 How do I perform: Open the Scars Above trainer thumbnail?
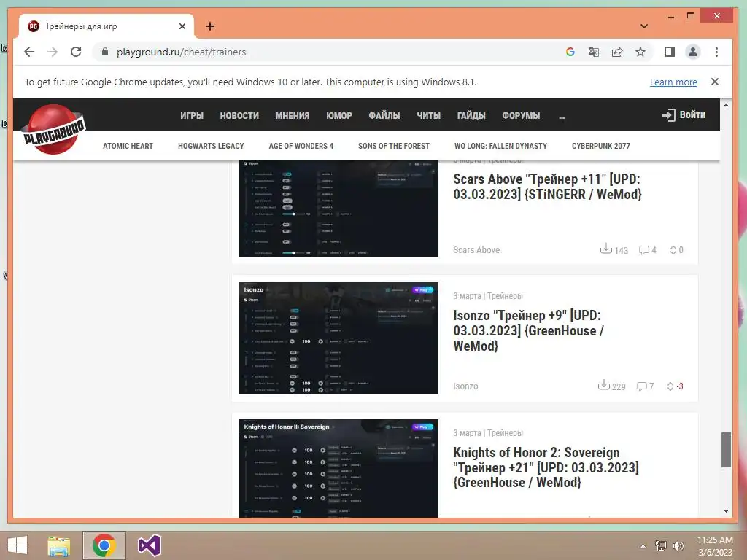338,209
